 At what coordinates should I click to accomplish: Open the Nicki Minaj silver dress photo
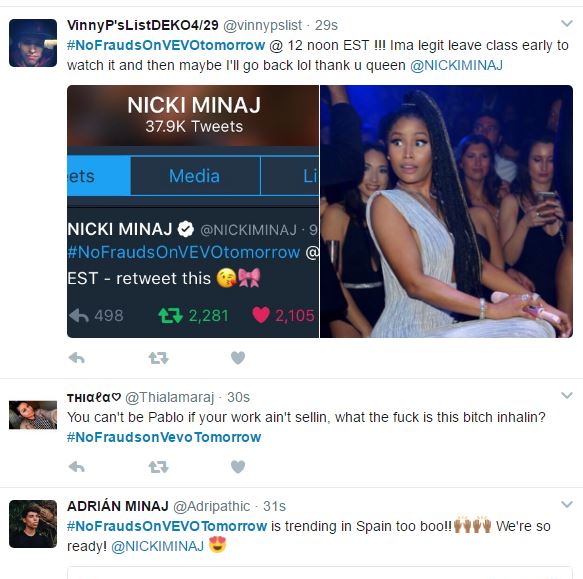click(x=446, y=211)
